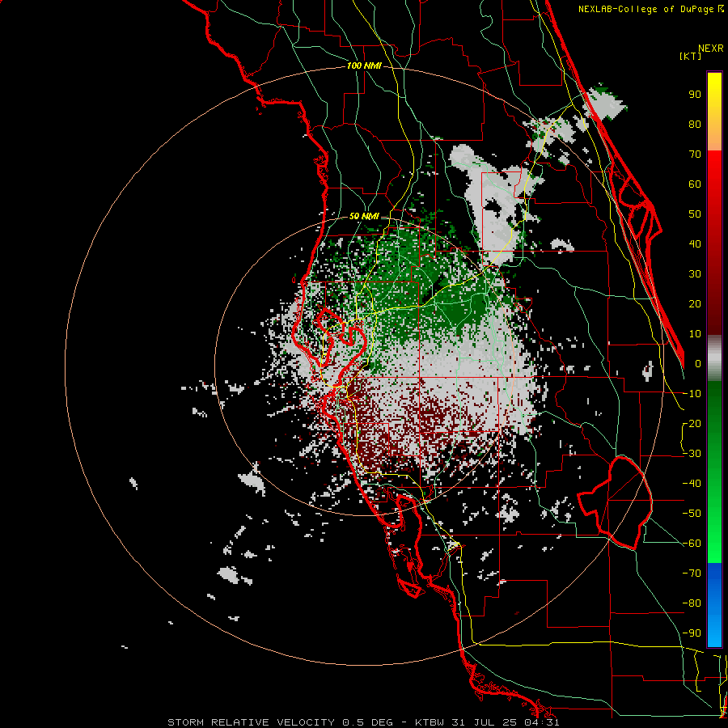Click the 80 value on the velocity scale

[x=695, y=124]
